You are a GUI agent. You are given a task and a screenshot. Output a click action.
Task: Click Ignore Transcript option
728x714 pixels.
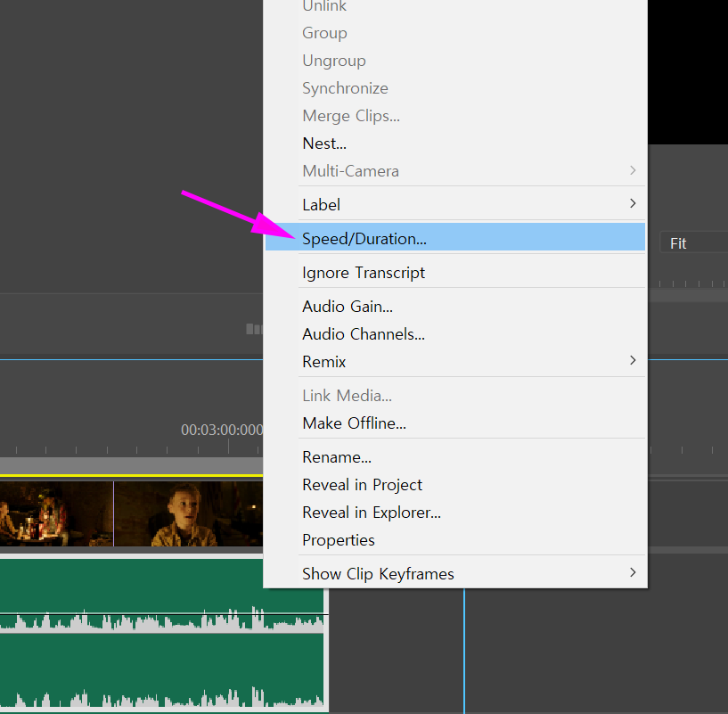click(455, 273)
